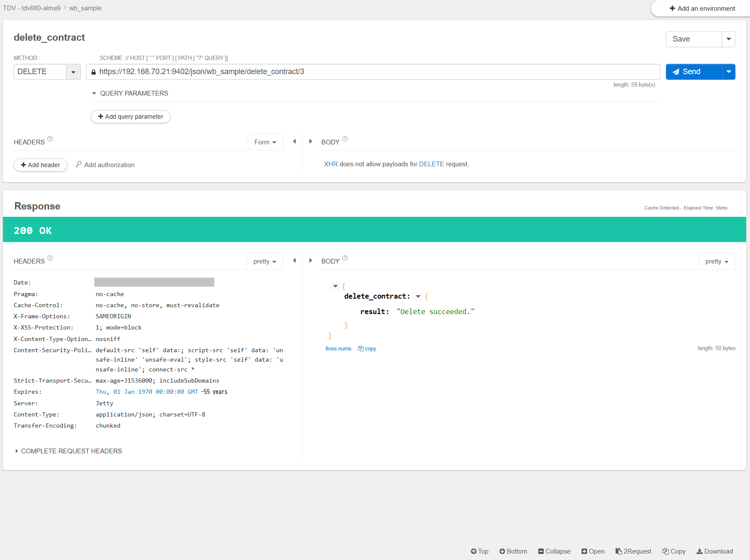Click the Server header value Jetty
This screenshot has width=750, height=560.
point(105,404)
